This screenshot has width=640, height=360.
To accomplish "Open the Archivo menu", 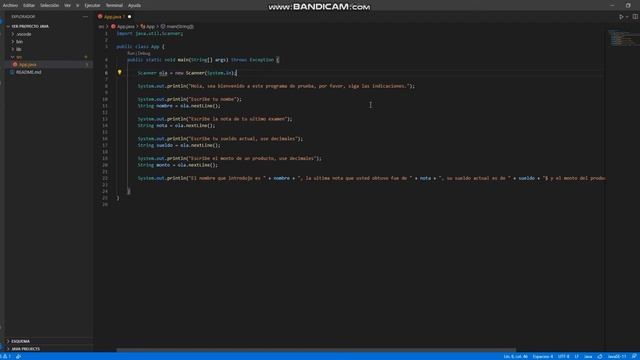I will (10, 5).
